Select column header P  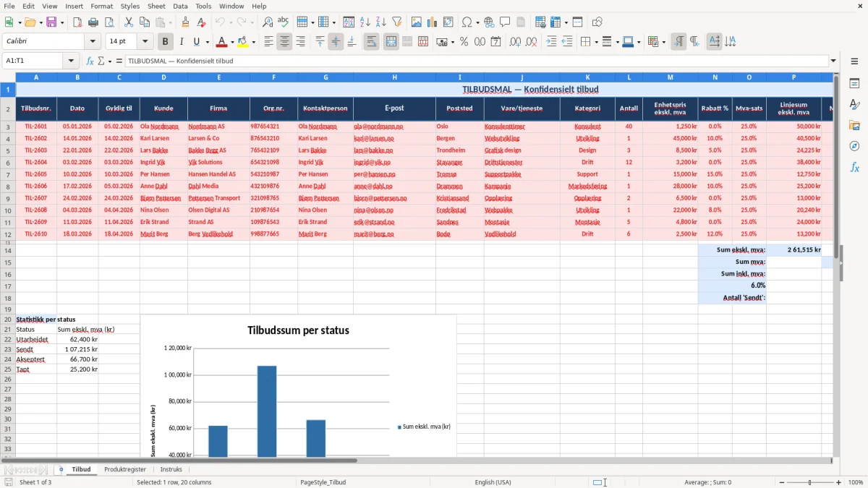coord(793,77)
